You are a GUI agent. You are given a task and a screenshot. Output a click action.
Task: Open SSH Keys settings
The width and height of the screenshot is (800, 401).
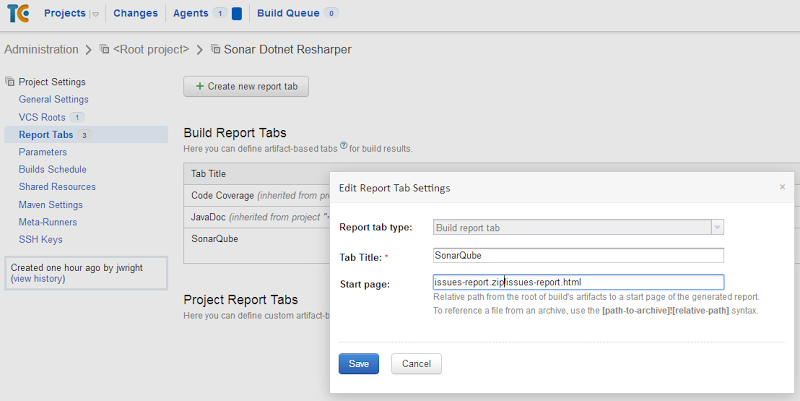(x=40, y=239)
